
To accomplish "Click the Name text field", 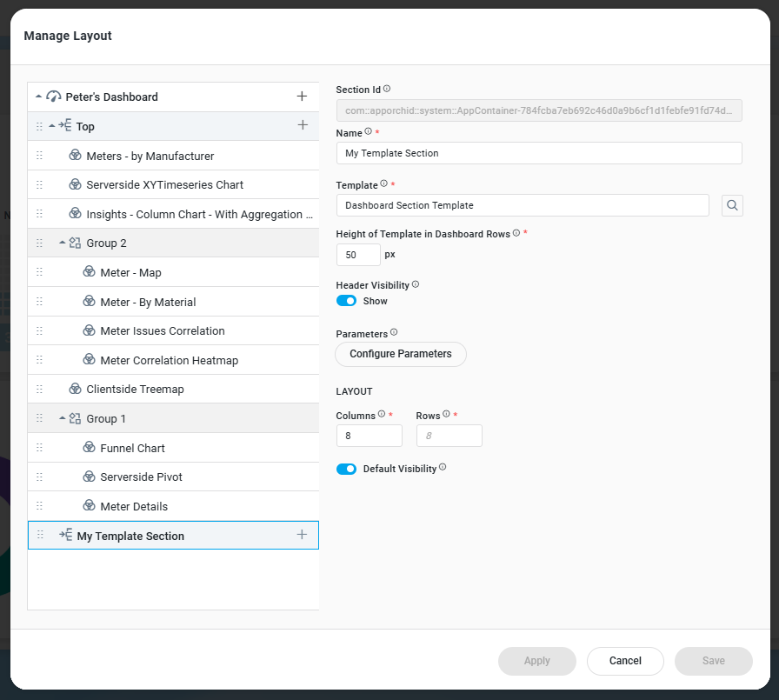I will (x=538, y=153).
